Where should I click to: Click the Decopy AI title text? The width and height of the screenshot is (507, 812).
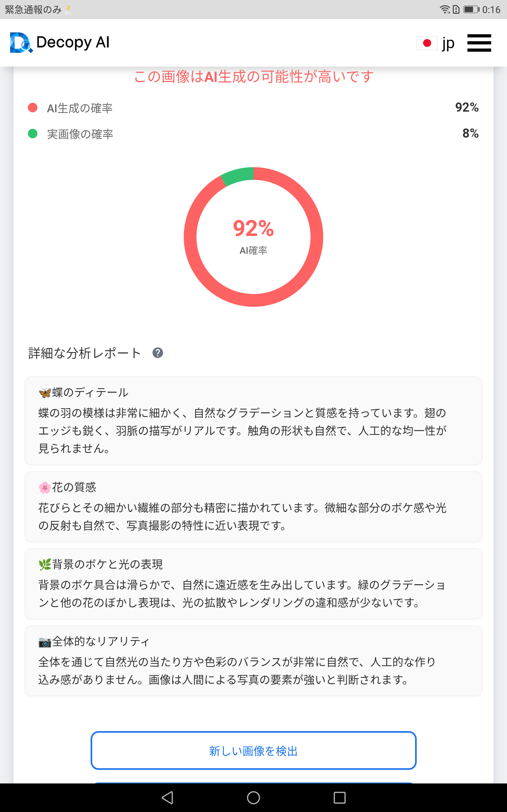pyautogui.click(x=73, y=43)
